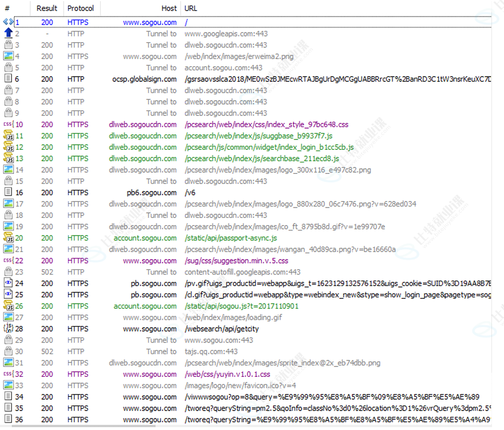Viewport: 504px width, 430px height.
Task: Click the CSS icon for yuyin.v1.0.1.css
Action: 9,374
